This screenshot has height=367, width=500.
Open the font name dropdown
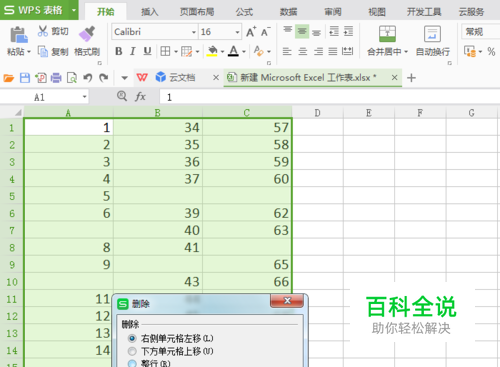(x=194, y=32)
